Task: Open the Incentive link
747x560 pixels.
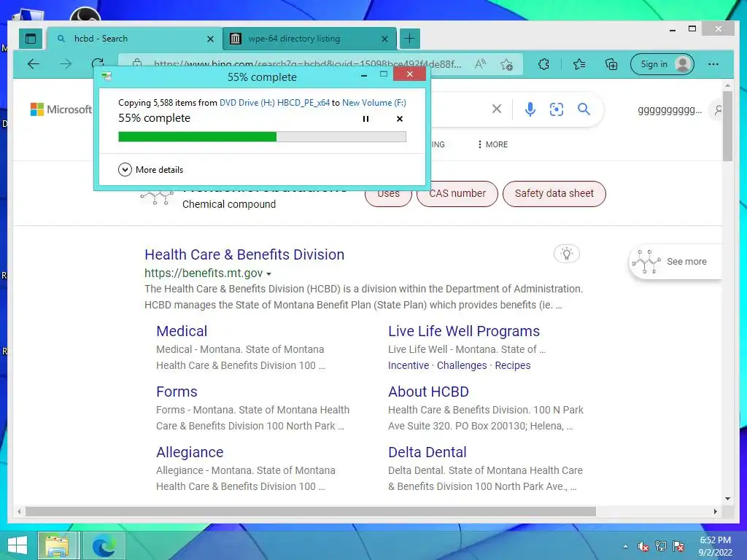Action: click(409, 365)
